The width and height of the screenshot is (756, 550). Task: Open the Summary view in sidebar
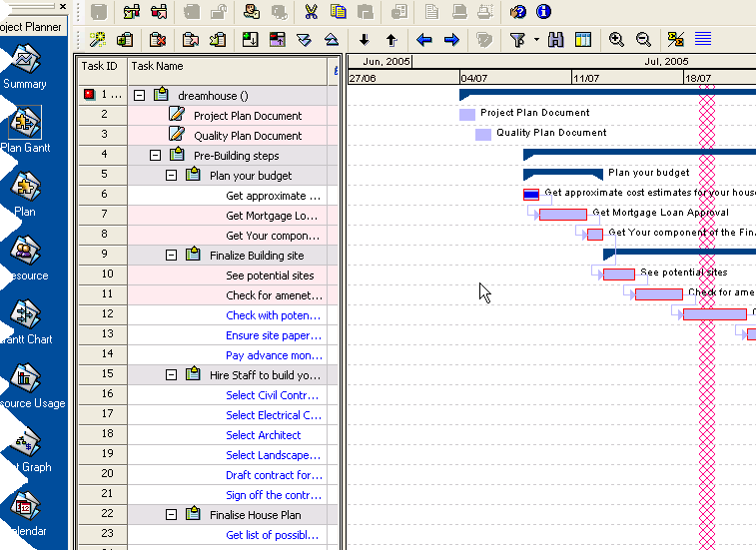pos(24,66)
